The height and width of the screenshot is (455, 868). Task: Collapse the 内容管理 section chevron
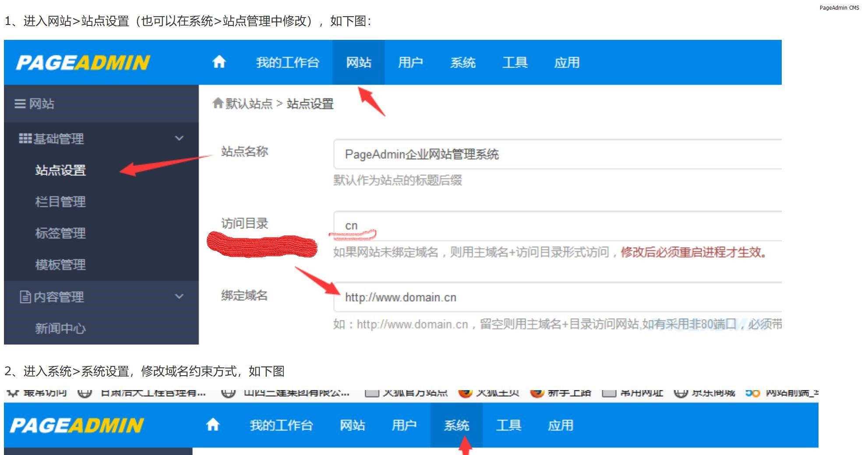(x=179, y=296)
